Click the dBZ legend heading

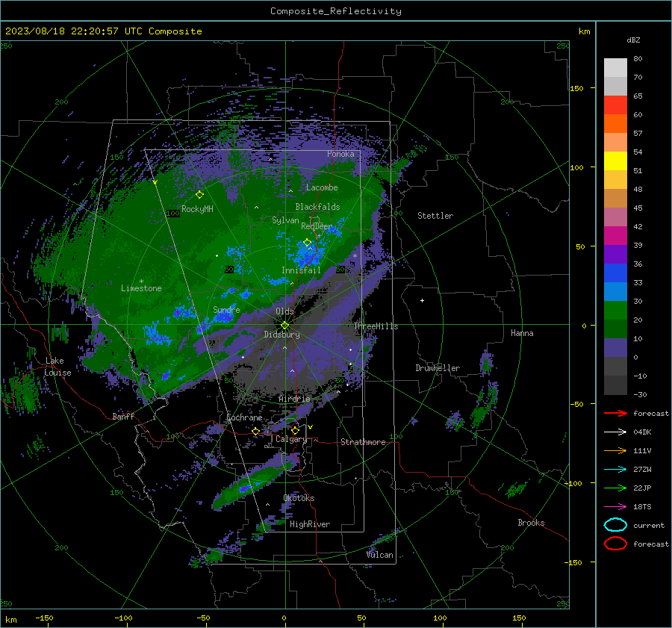(633, 40)
